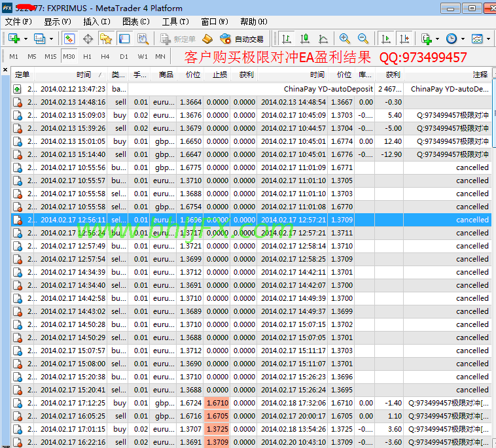This screenshot has width=496, height=448.
Task: Open the 帮助(H) menu
Action: tap(254, 22)
